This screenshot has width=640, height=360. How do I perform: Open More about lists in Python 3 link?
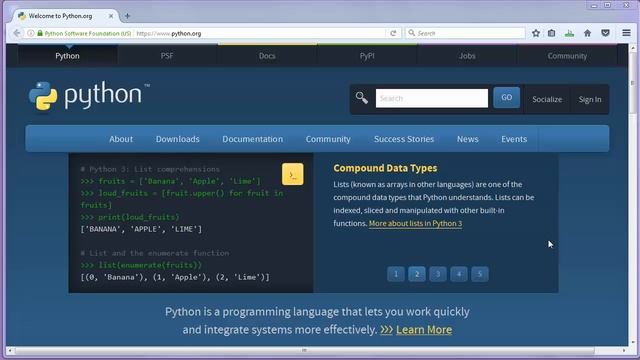416,223
